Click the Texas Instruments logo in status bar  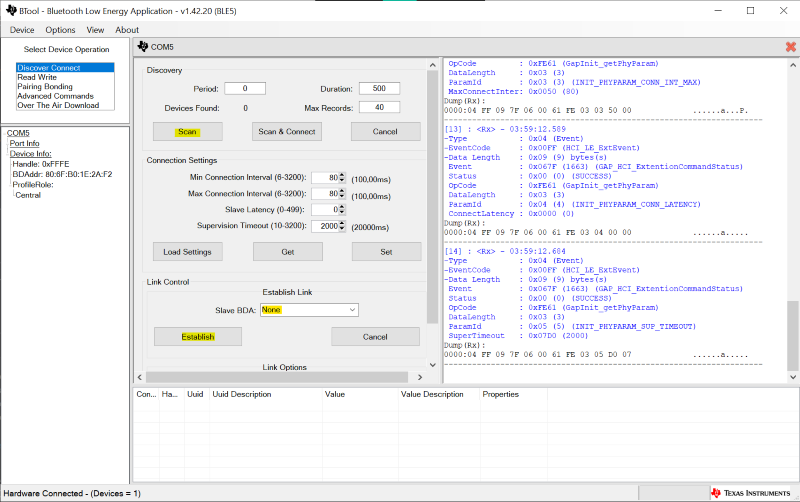pyautogui.click(x=751, y=493)
